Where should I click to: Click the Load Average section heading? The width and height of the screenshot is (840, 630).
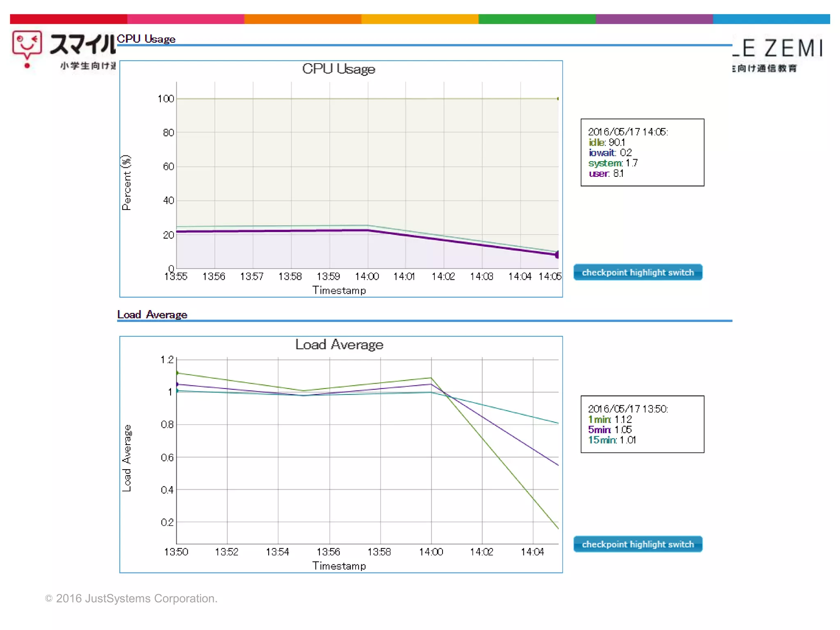152,315
